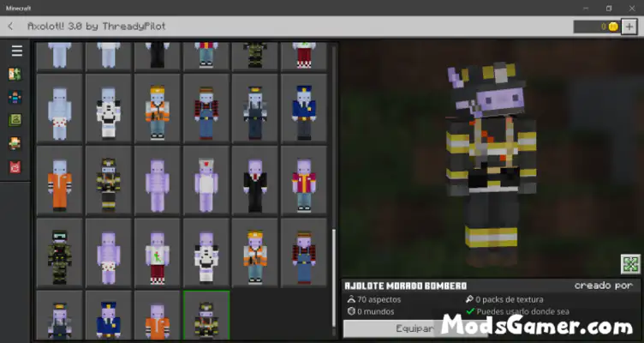Viewport: 644px width, 343px height.
Task: Click 'Puedes usarlo donde sea' text
Action: (x=523, y=311)
